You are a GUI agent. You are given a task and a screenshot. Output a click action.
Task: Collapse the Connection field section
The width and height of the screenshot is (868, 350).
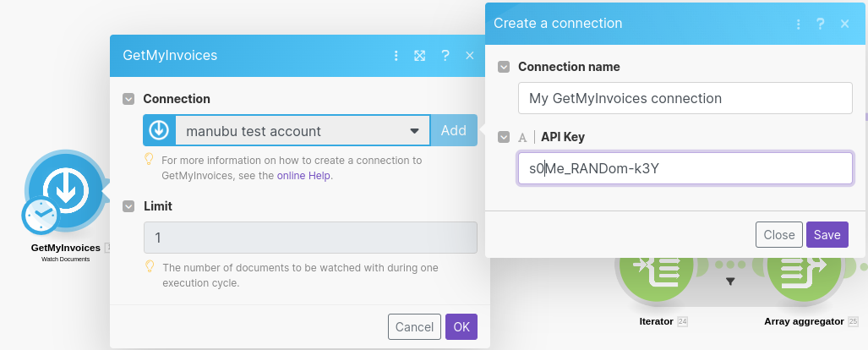[128, 99]
